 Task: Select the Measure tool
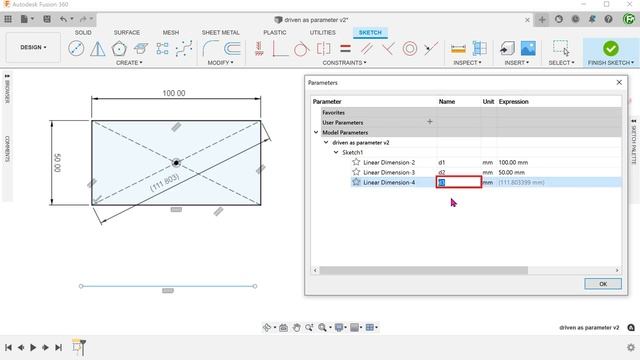458,49
